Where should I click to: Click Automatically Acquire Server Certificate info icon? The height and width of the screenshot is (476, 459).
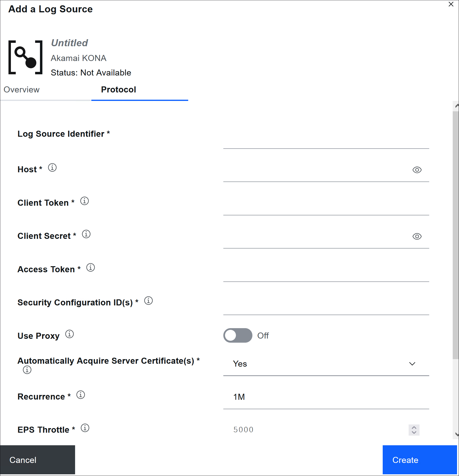click(27, 370)
